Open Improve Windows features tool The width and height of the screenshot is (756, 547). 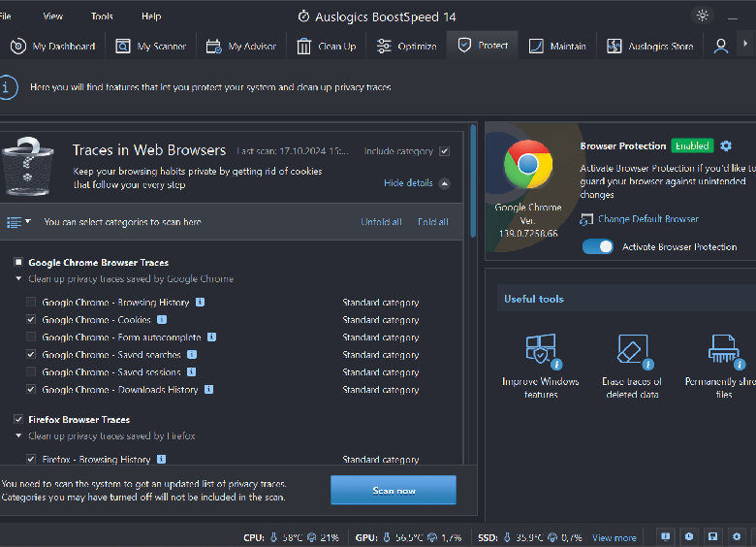click(x=541, y=367)
